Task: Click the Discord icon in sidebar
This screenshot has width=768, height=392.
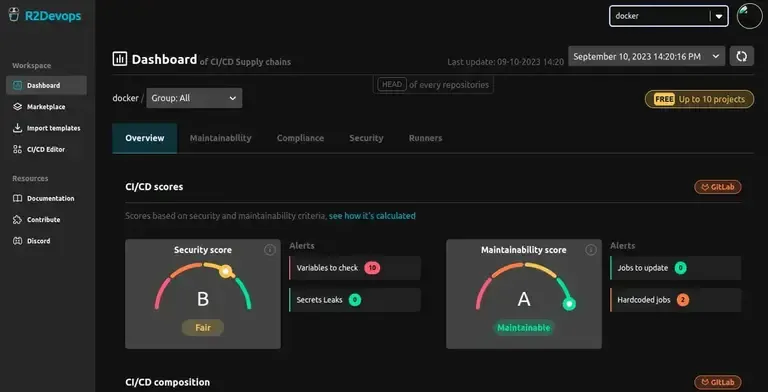Action: 18,241
